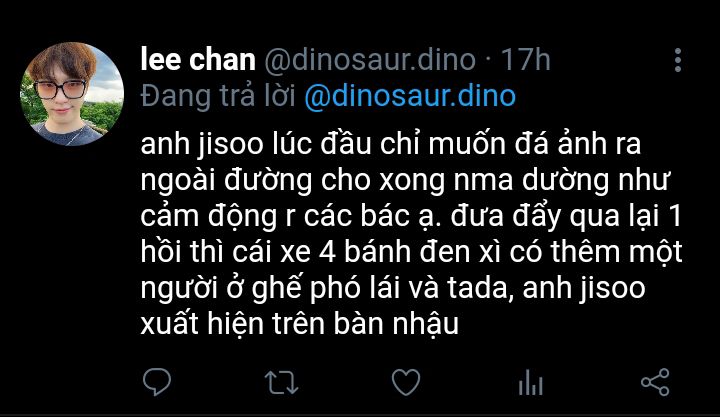720x417 pixels.
Task: Open the three-dot more options menu
Action: (x=678, y=60)
